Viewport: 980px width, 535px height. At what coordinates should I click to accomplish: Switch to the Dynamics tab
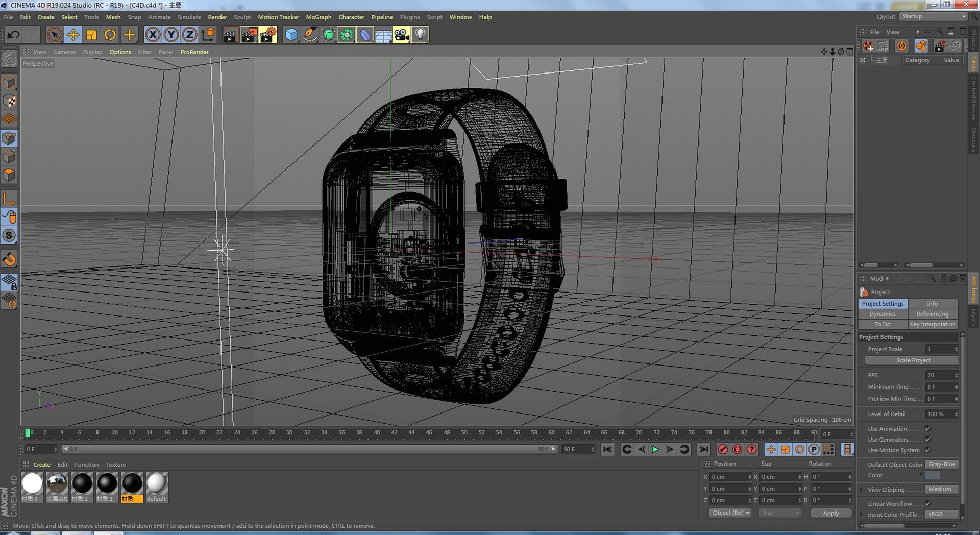click(883, 314)
